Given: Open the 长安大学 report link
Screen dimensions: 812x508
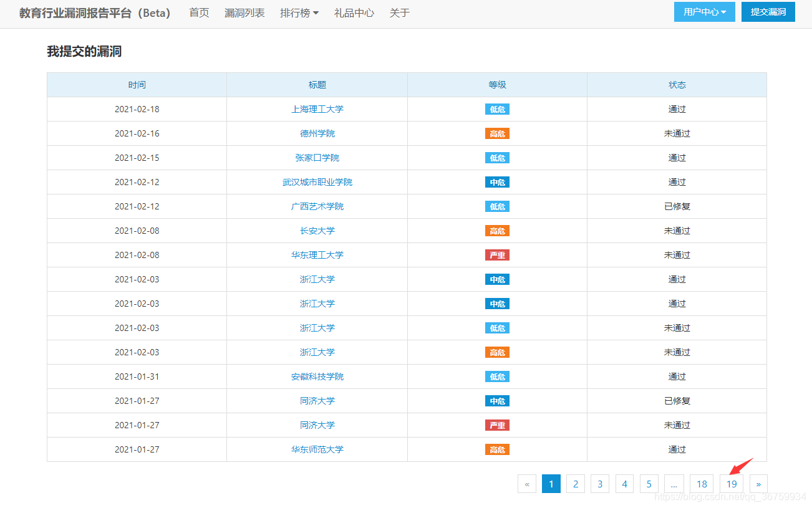Looking at the screenshot, I should click(317, 231).
